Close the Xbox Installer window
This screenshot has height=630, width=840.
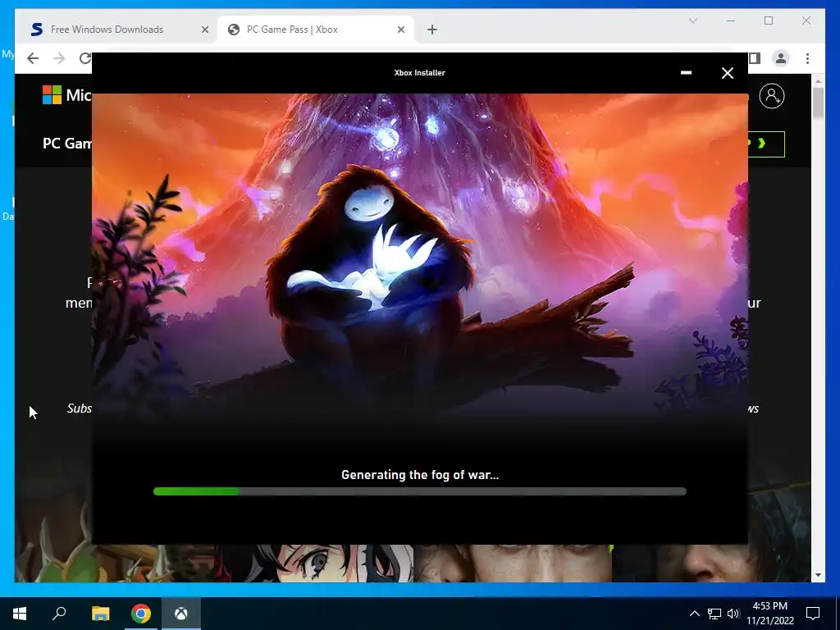tap(727, 73)
